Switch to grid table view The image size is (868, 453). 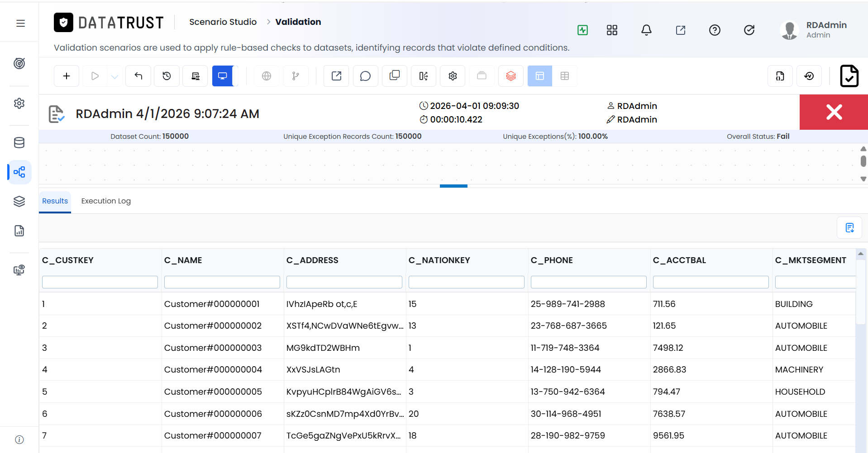[565, 76]
